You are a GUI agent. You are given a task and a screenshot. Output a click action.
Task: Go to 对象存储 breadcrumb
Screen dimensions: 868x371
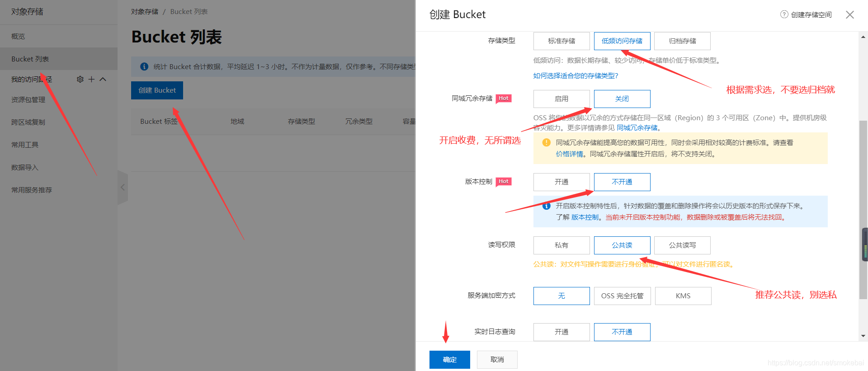[x=145, y=12]
